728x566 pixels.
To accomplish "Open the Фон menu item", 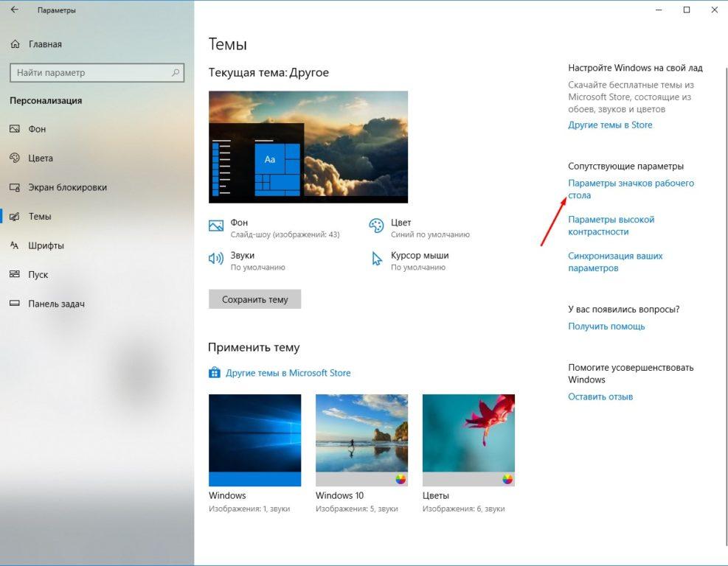I will tap(37, 129).
